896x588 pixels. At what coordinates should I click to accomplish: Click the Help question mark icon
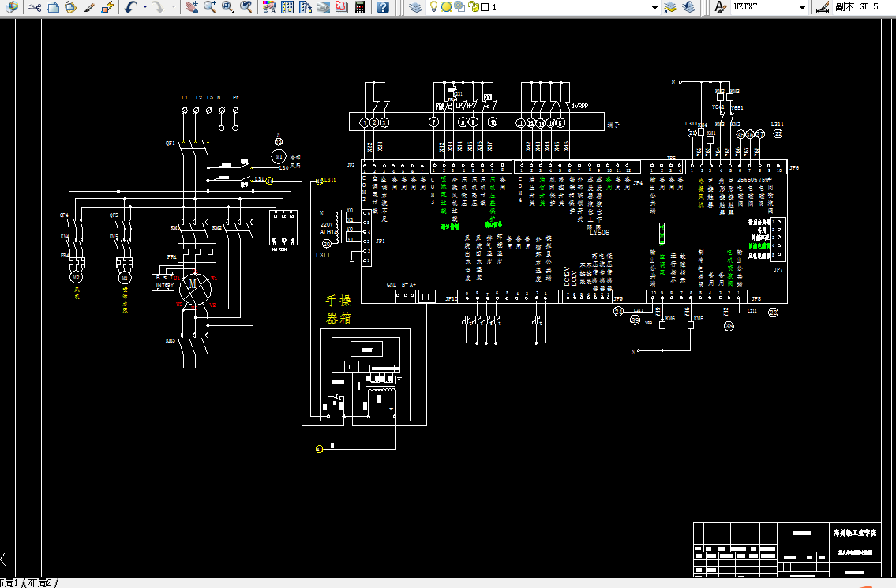pyautogui.click(x=384, y=7)
